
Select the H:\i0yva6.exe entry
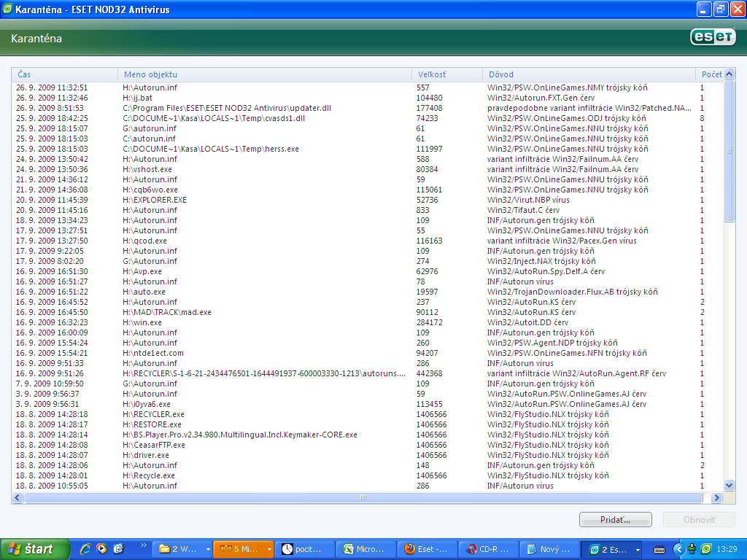click(x=368, y=404)
